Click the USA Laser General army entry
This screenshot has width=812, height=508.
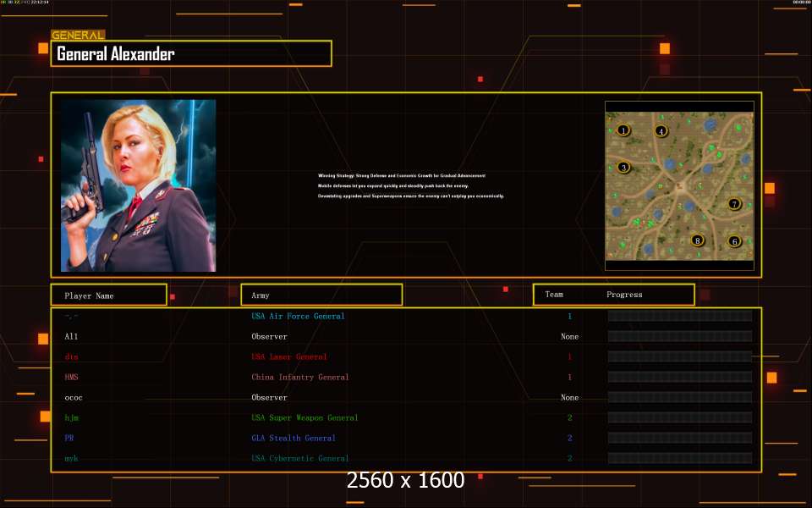tap(289, 356)
